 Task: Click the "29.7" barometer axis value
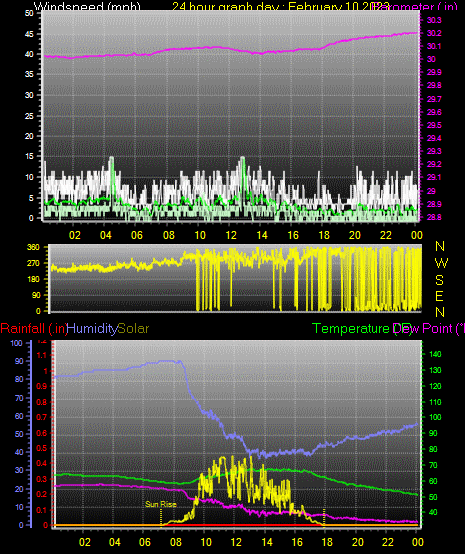434,99
